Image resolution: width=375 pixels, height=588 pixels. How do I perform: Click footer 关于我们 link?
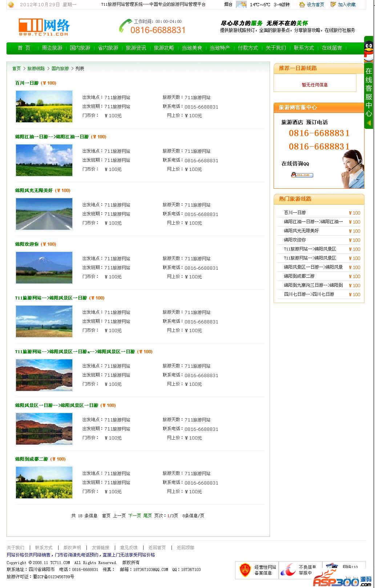(x=15, y=547)
